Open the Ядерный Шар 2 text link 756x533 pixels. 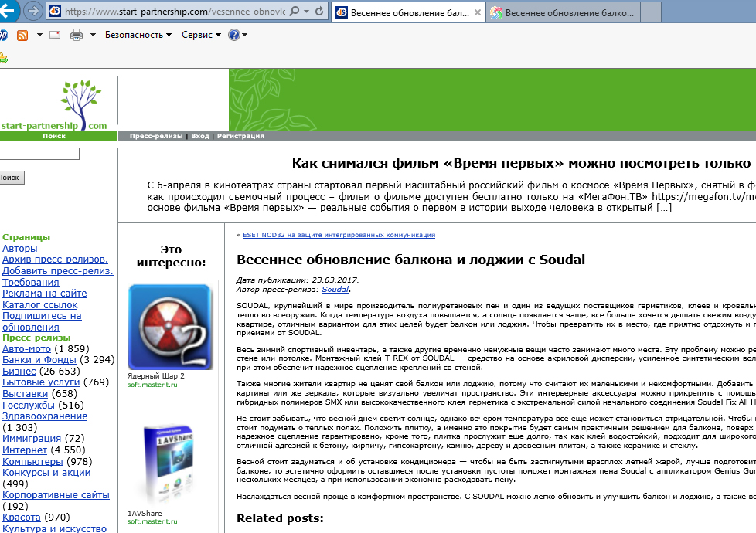point(155,376)
